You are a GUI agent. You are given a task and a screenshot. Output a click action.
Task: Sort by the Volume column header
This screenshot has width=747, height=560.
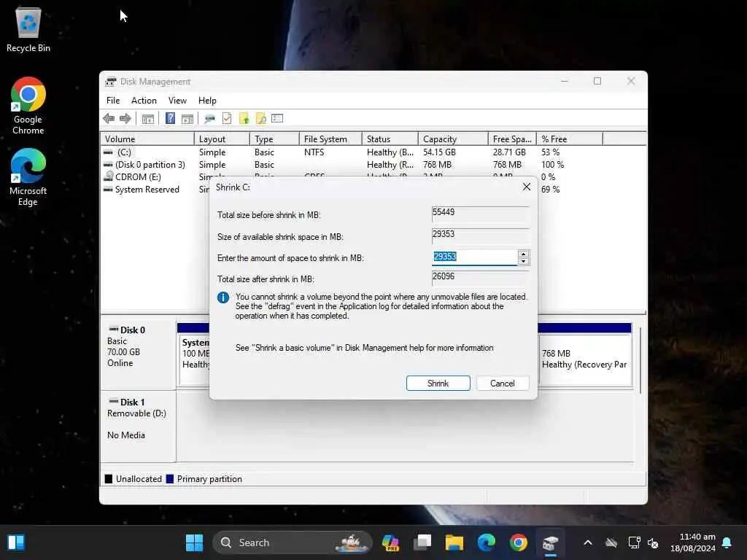point(147,139)
